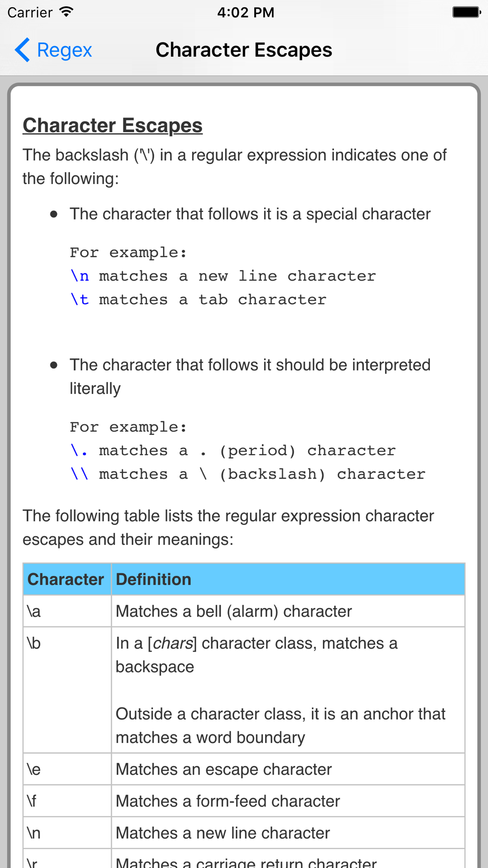Tap the Carrier label in status bar
Screen dimensions: 488x868
click(x=30, y=12)
